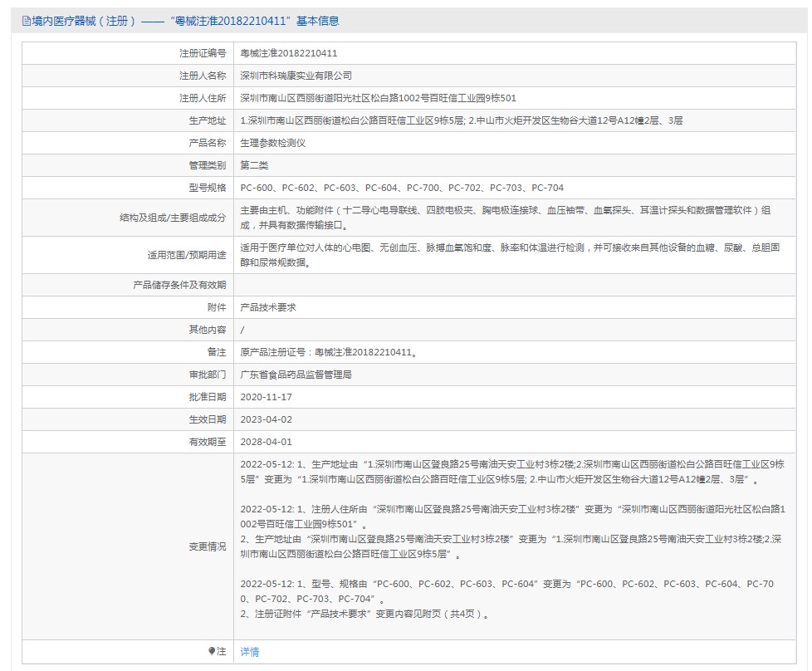Click the 适用范围/预期用途 label
This screenshot has width=812, height=671.
click(x=187, y=255)
